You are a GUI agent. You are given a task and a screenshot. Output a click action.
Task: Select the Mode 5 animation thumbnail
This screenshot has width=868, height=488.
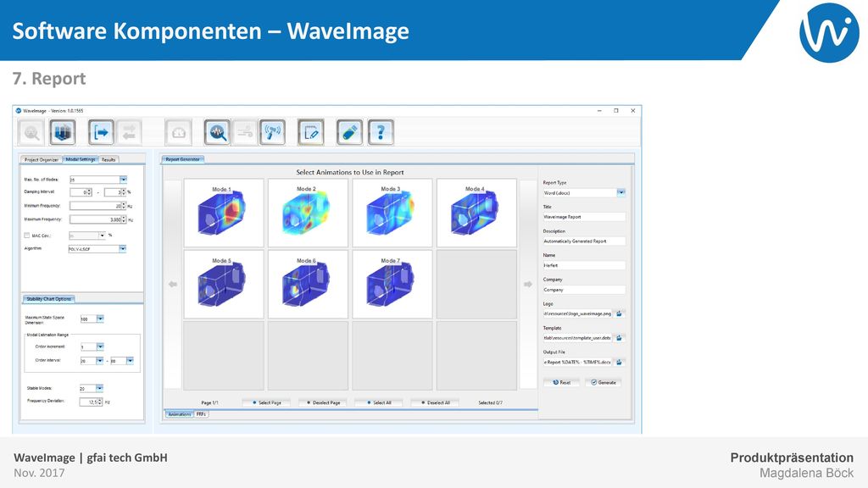point(224,284)
